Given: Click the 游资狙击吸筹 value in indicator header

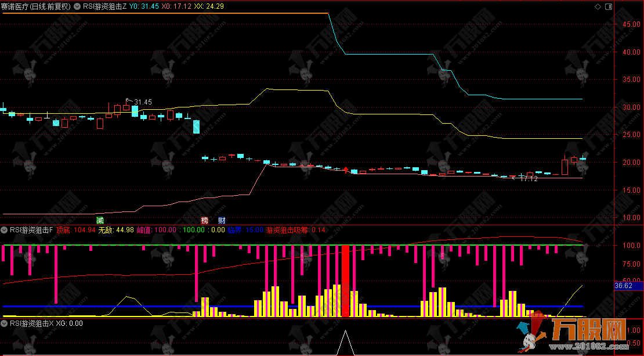Looking at the screenshot, I should 296,230.
